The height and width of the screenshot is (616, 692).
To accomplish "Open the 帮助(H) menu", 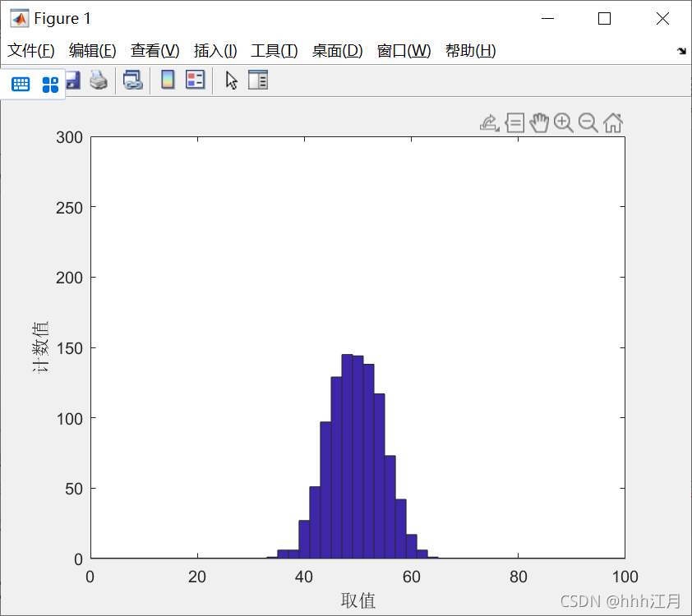I will tap(470, 51).
